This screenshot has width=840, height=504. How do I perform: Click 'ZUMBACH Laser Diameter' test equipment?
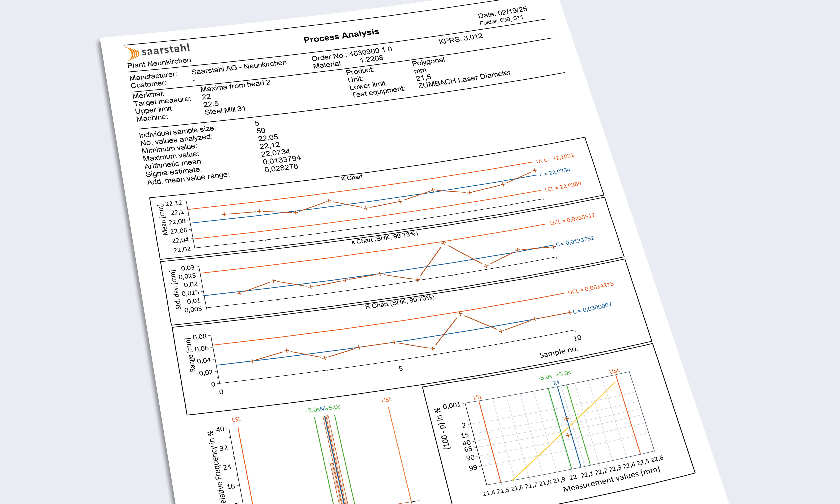(464, 79)
